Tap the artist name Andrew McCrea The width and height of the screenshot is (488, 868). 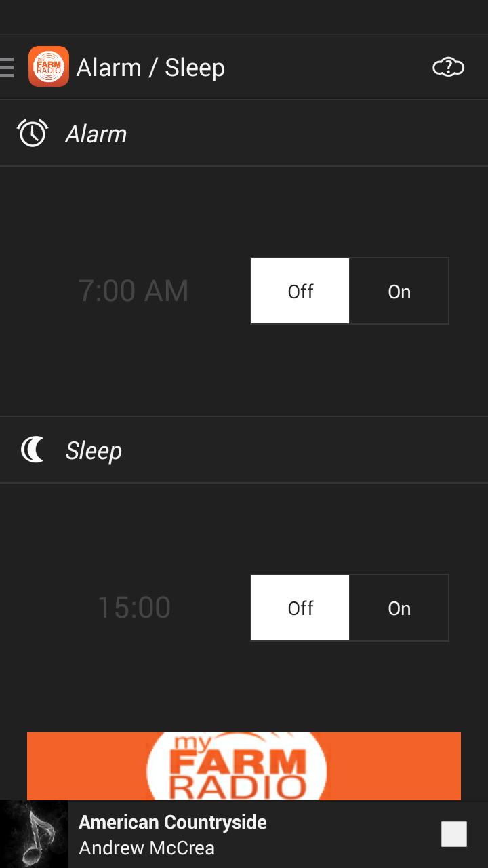[146, 848]
